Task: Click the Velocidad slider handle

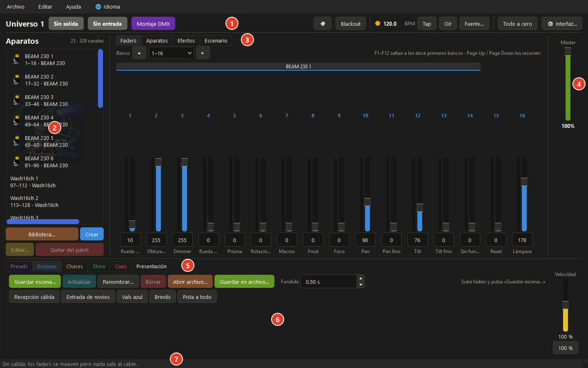Action: tap(566, 305)
